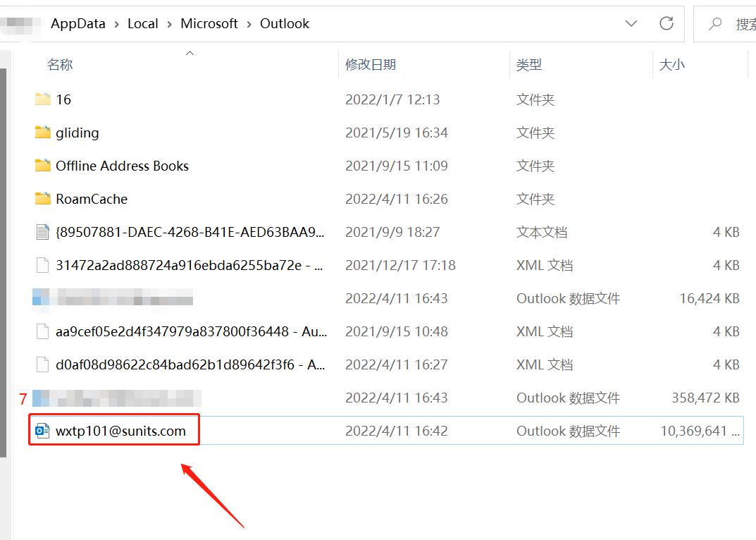Click the 358,472 KB size cell
The image size is (756, 540).
pyautogui.click(x=705, y=398)
